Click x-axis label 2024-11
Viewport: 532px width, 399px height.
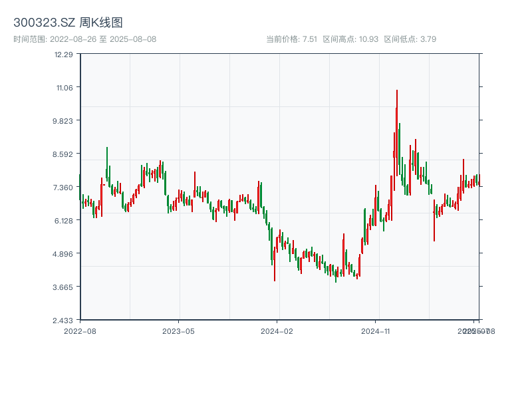coord(375,331)
